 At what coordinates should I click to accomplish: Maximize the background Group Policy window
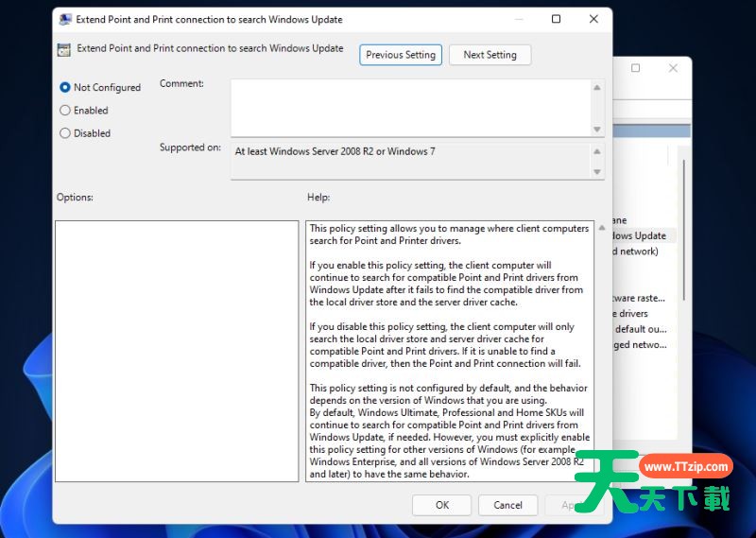[635, 68]
